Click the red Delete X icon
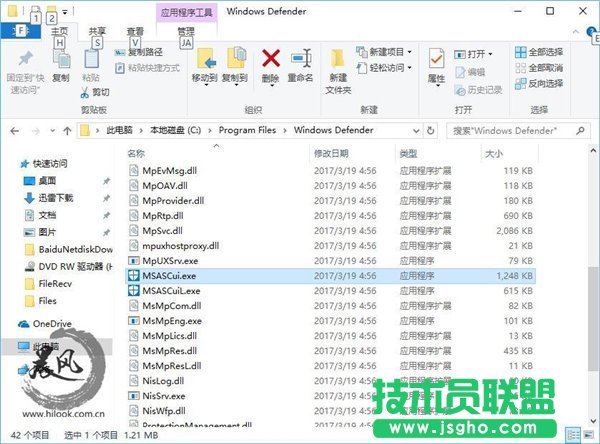 point(271,59)
